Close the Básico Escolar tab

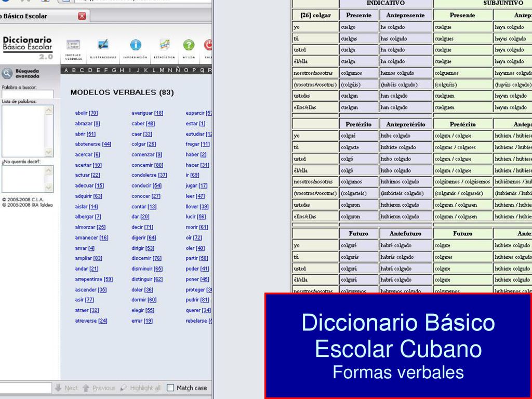tap(82, 16)
